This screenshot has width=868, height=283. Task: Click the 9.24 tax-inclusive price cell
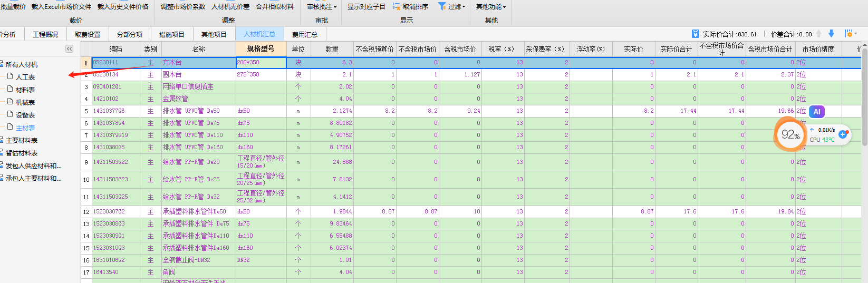(460, 111)
